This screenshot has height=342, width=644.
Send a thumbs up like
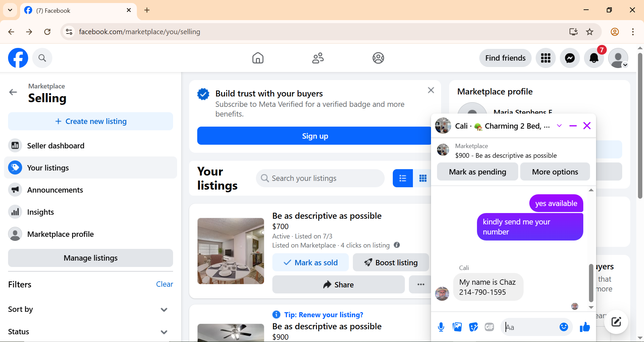pos(585,327)
